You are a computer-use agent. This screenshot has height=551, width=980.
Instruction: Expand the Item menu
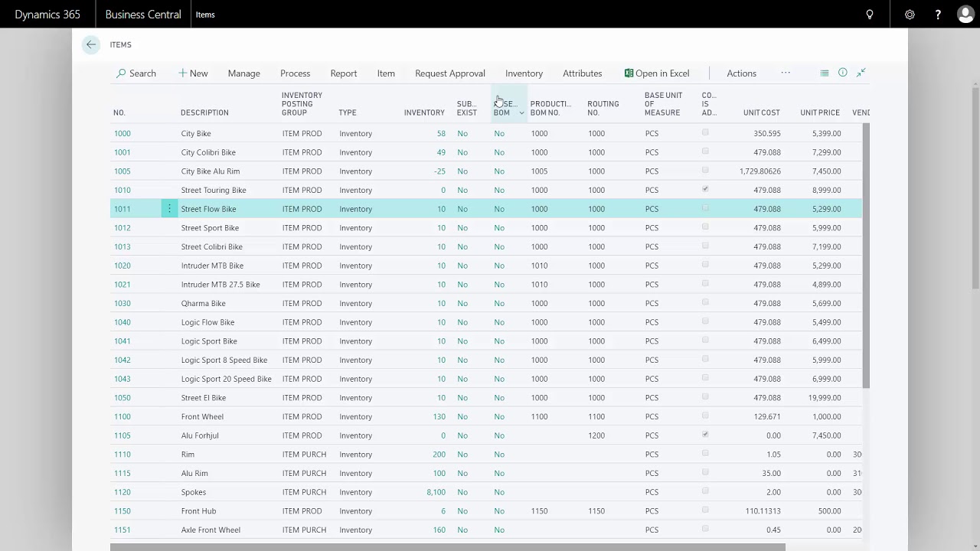click(x=386, y=73)
